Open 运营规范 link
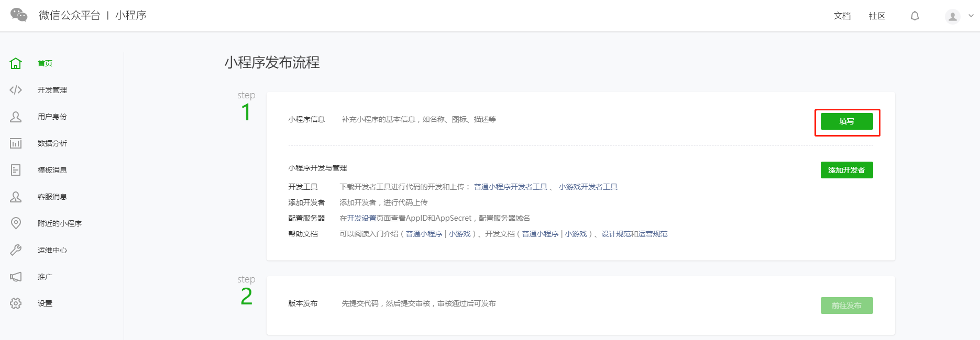Viewport: 980px width, 340px height. [653, 234]
